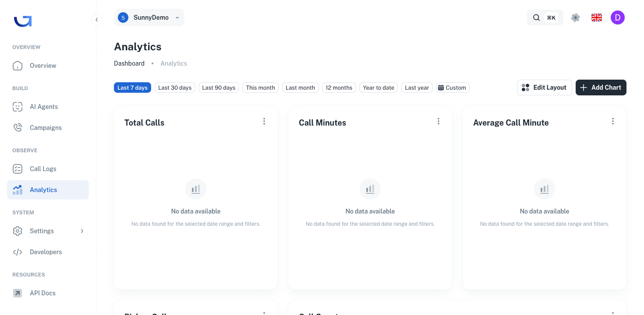Click the Average Call Minute card title
644x315 pixels.
[511, 123]
